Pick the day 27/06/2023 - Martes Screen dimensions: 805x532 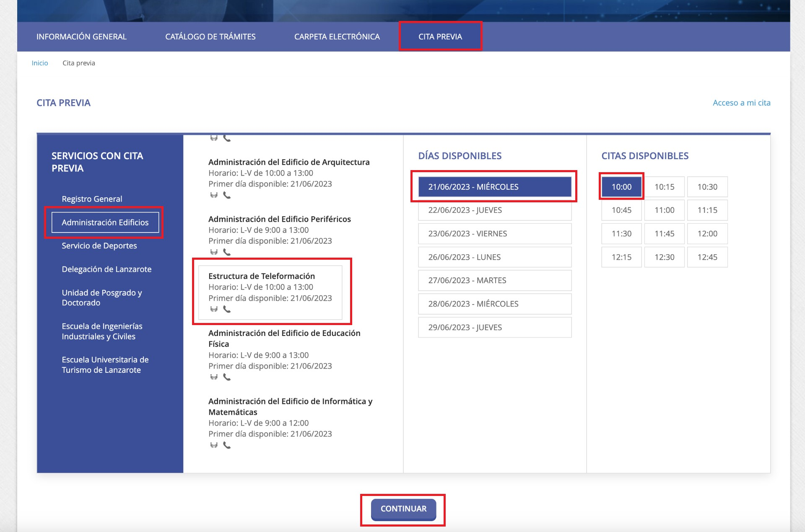coord(495,281)
